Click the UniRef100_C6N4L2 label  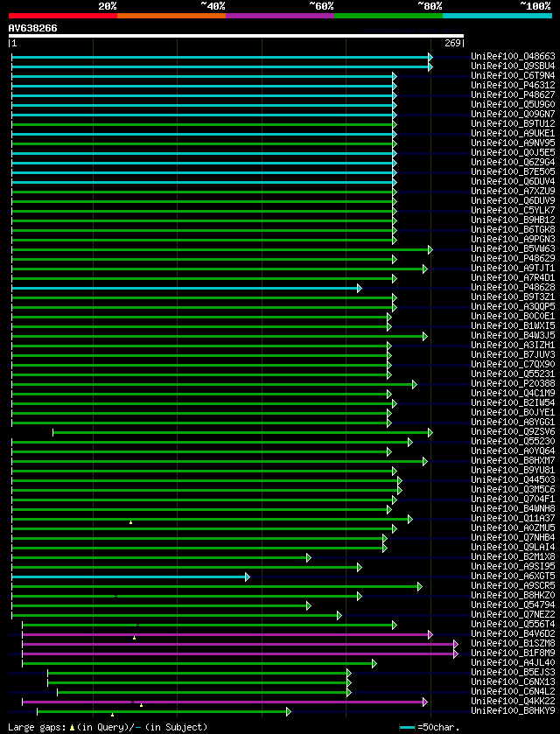513,691
